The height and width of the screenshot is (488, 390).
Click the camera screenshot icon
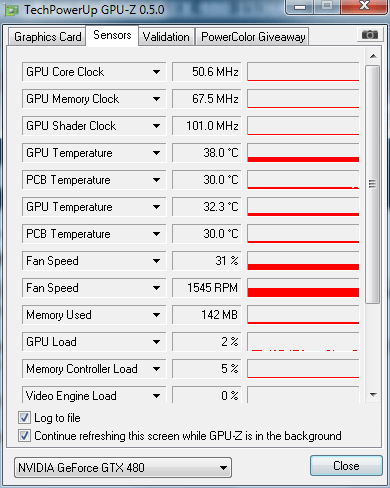click(x=370, y=34)
